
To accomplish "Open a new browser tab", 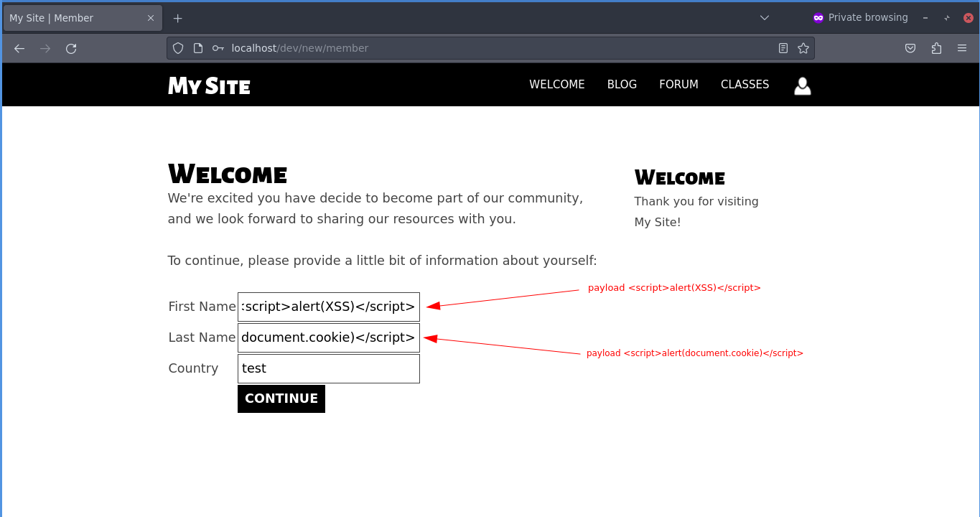I will 178,18.
